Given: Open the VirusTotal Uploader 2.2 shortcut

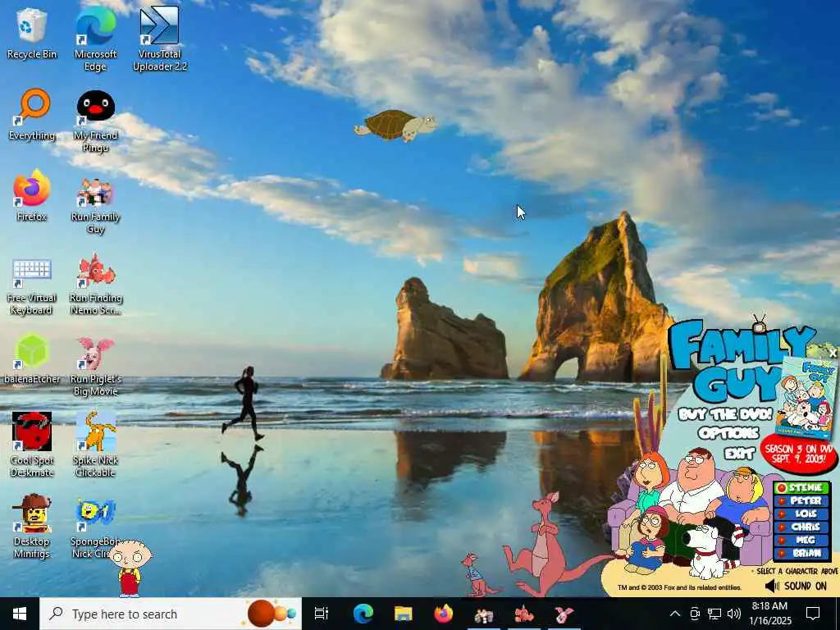Looking at the screenshot, I should pyautogui.click(x=160, y=39).
